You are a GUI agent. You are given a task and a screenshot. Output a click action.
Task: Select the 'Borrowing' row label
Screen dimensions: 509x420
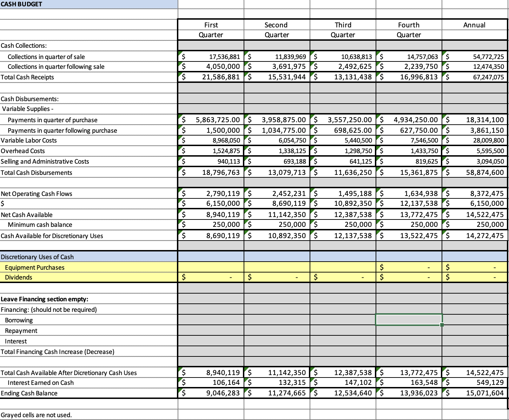[19, 320]
